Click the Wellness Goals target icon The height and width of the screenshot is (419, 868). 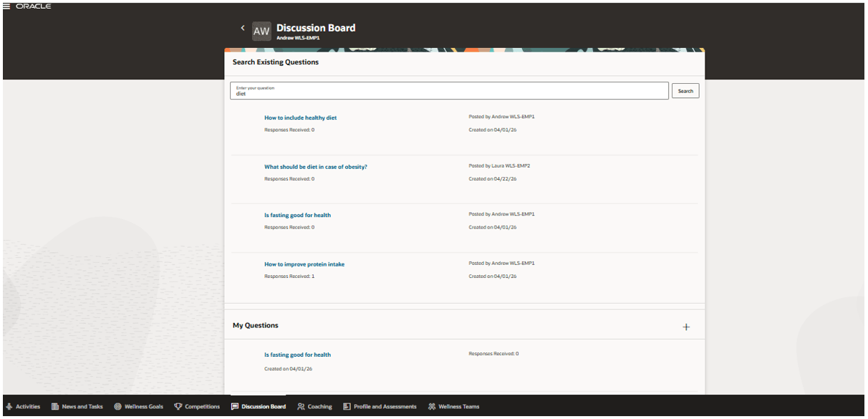[117, 406]
